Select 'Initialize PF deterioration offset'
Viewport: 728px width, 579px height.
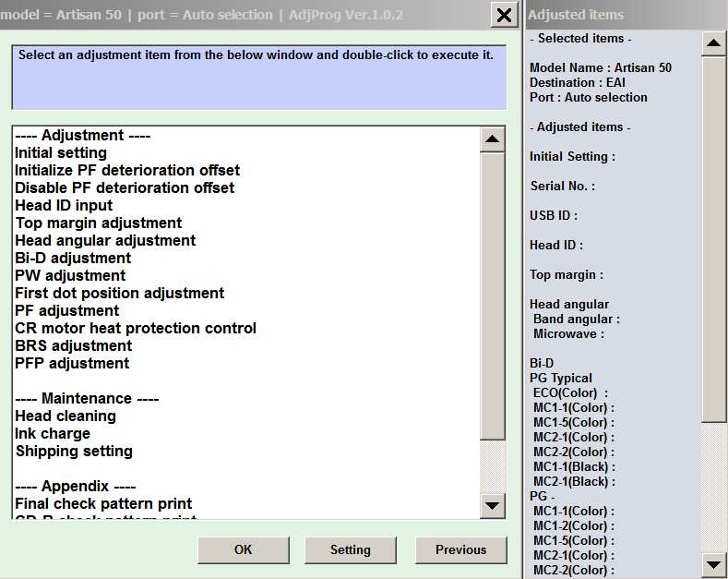tap(127, 171)
